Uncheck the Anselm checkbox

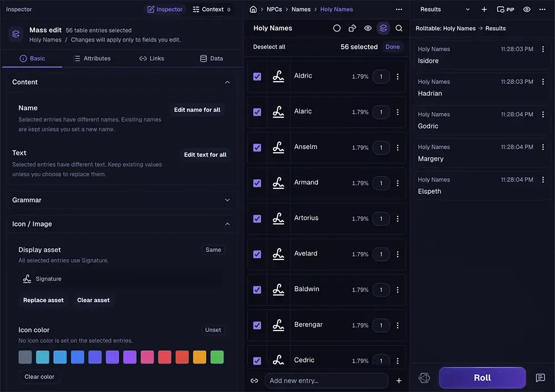point(257,148)
